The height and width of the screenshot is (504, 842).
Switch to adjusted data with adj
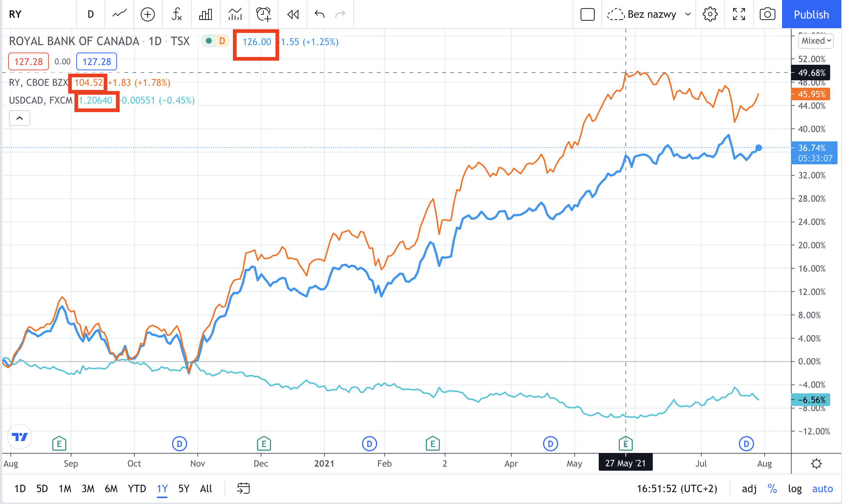tap(749, 488)
